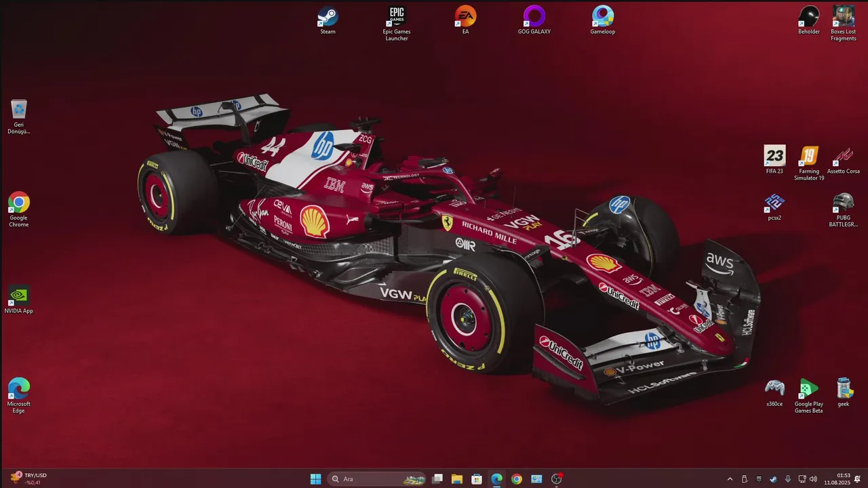Viewport: 868px width, 488px height.
Task: Select the x360ce controller icon
Action: tap(774, 392)
